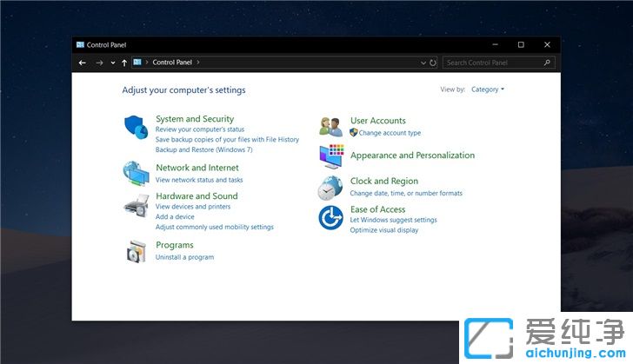Navigate up one level with the up arrow

click(x=124, y=63)
